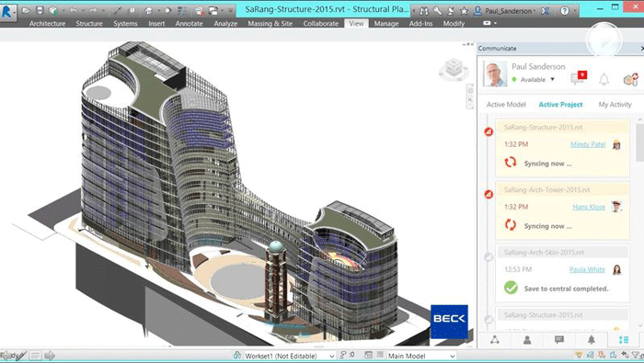The image size is (644, 363).
Task: Open the Systems ribbon tab
Action: point(125,23)
